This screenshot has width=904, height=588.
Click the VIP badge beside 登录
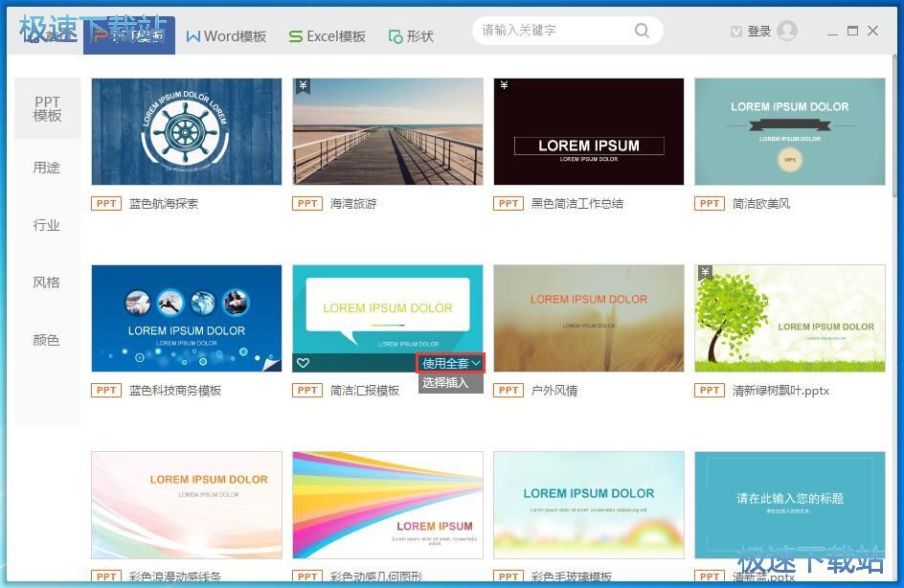coord(735,32)
